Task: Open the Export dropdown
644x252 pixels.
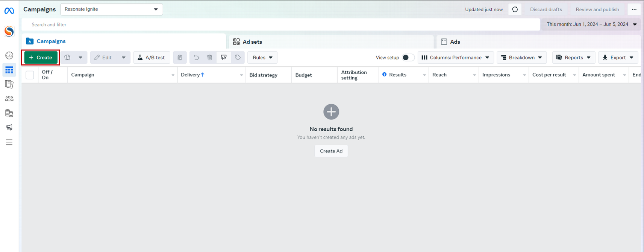Action: click(618, 58)
